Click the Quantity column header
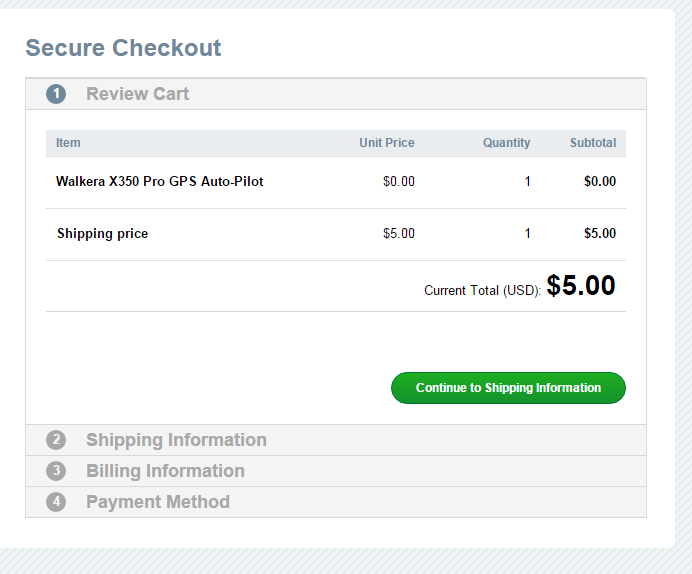Screen dimensions: 692x574 506,143
